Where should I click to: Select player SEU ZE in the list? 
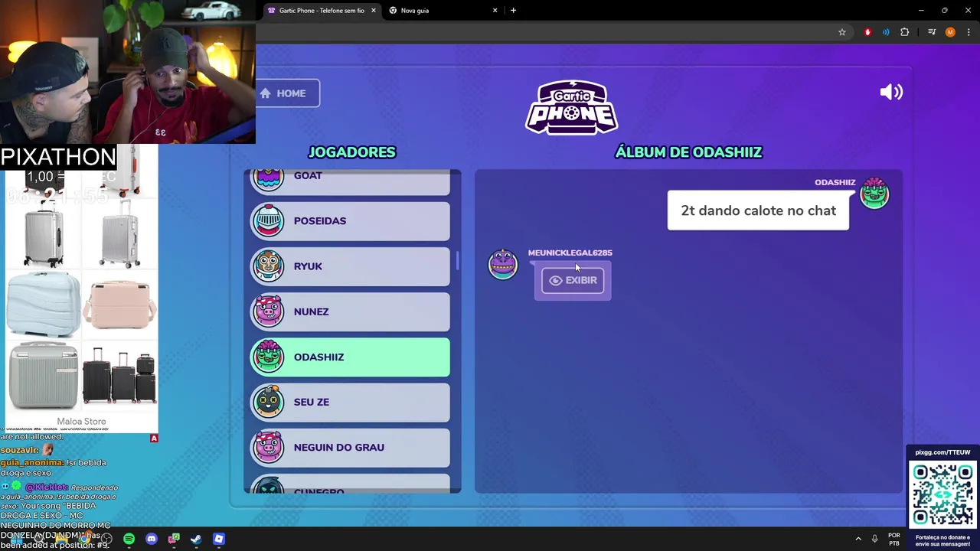tap(351, 403)
